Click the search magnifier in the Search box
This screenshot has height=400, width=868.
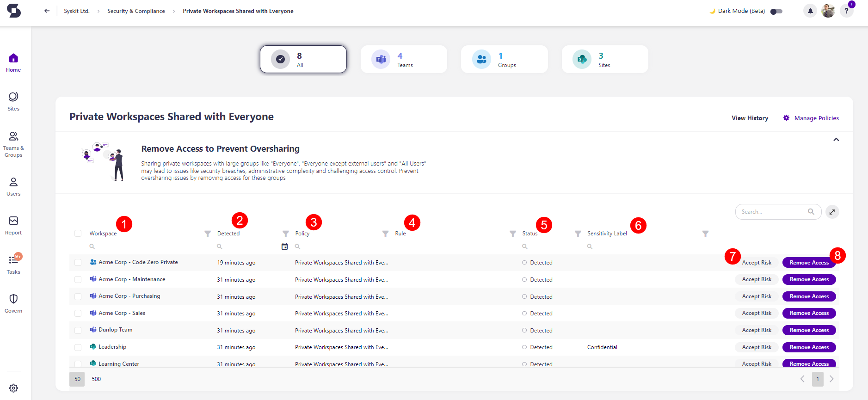click(811, 211)
